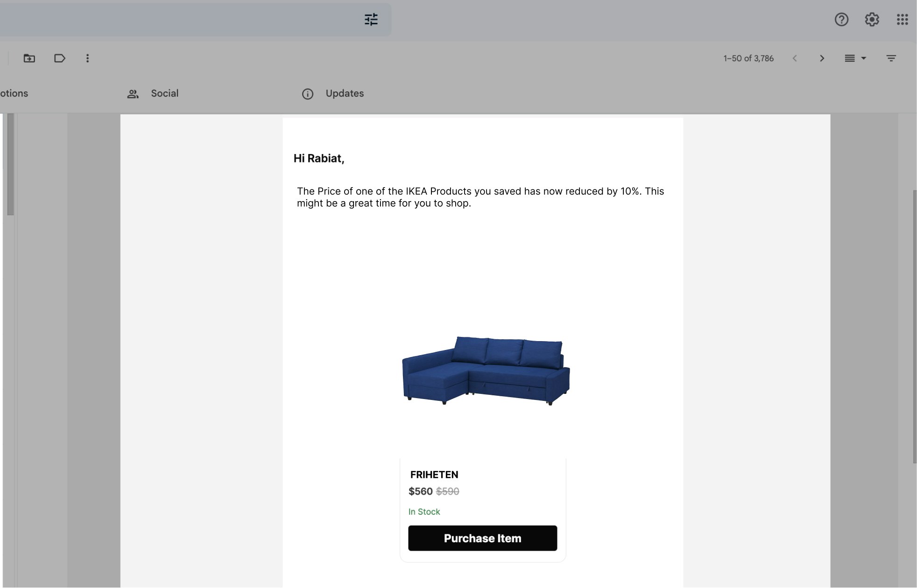This screenshot has width=917, height=588.
Task: Click the left panel scrollbar thumb
Action: [10, 164]
